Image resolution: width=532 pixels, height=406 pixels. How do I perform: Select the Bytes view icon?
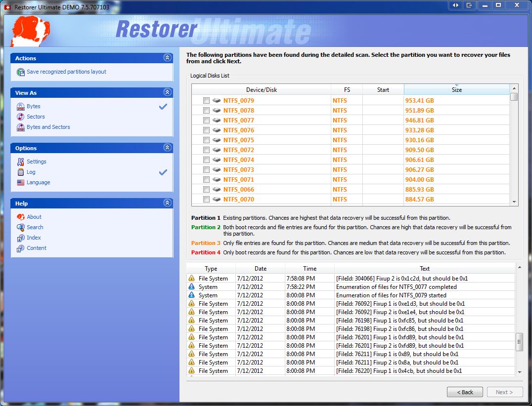click(21, 106)
